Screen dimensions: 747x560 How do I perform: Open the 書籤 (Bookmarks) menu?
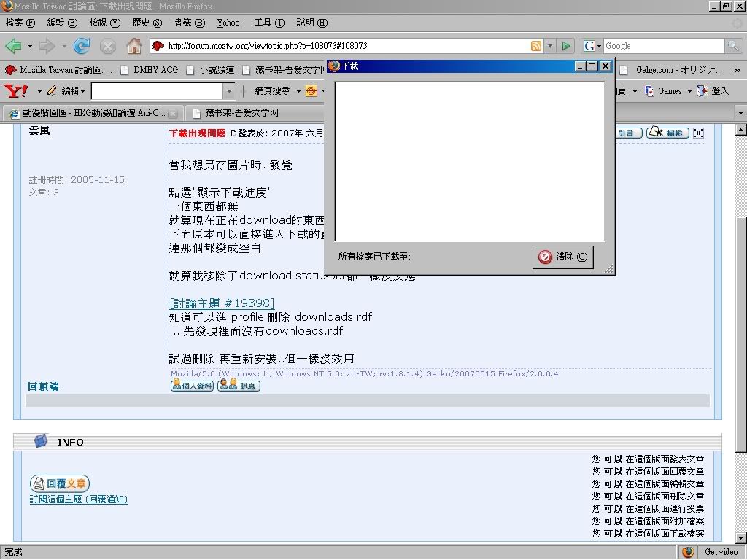point(188,23)
